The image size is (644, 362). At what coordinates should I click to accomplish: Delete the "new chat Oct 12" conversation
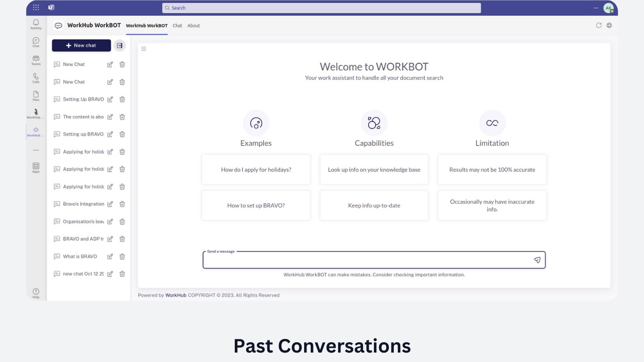point(122,274)
